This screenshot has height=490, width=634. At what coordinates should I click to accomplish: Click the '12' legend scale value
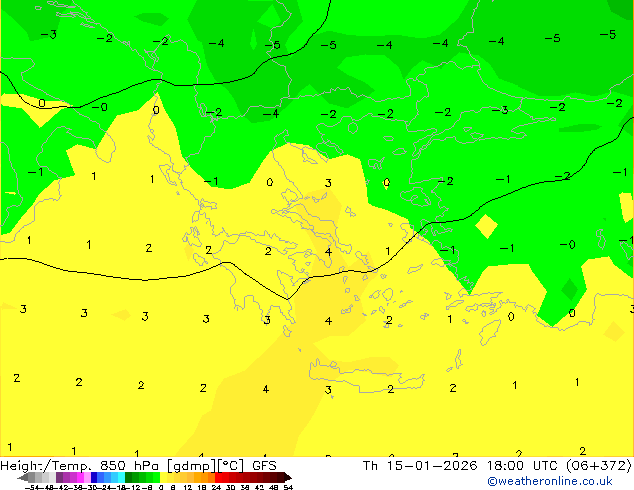(x=188, y=487)
